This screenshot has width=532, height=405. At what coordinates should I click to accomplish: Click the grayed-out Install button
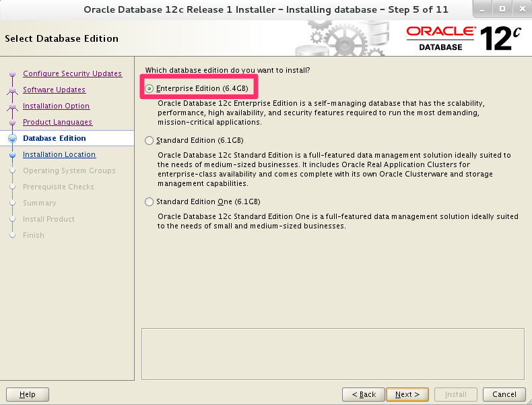tap(456, 394)
